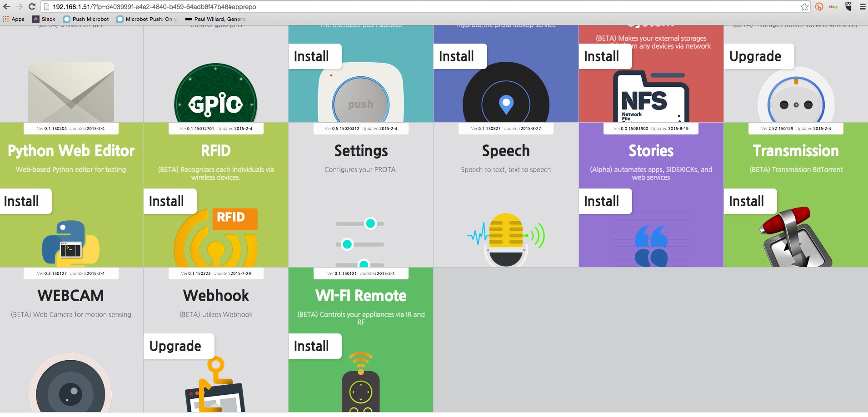Open the Python Web Editor title
868x417 pixels.
tap(71, 151)
